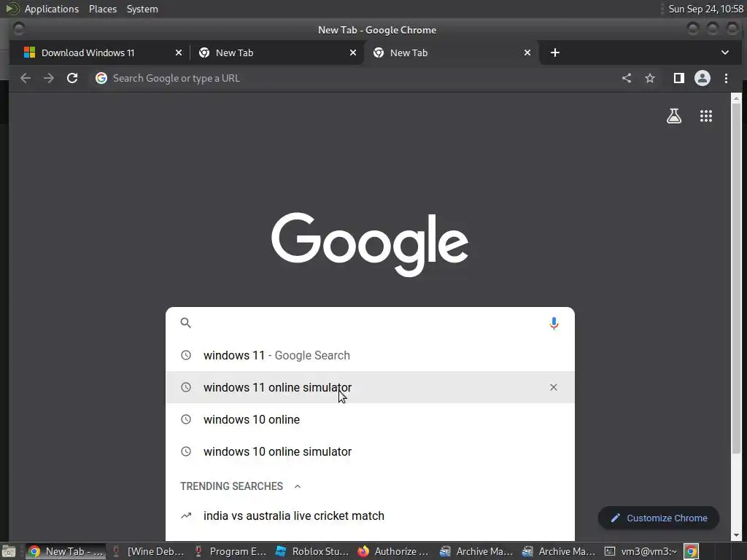Click the Chrome icon at taskbar's right end

point(692,551)
